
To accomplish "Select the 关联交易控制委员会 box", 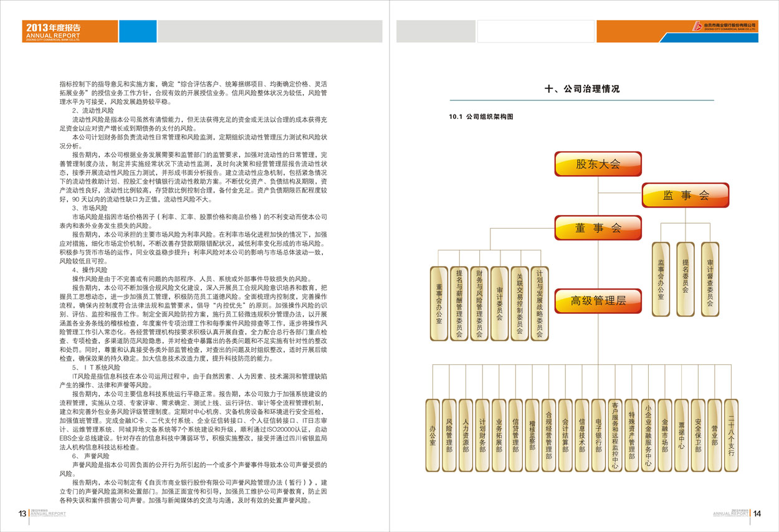I will click(519, 303).
